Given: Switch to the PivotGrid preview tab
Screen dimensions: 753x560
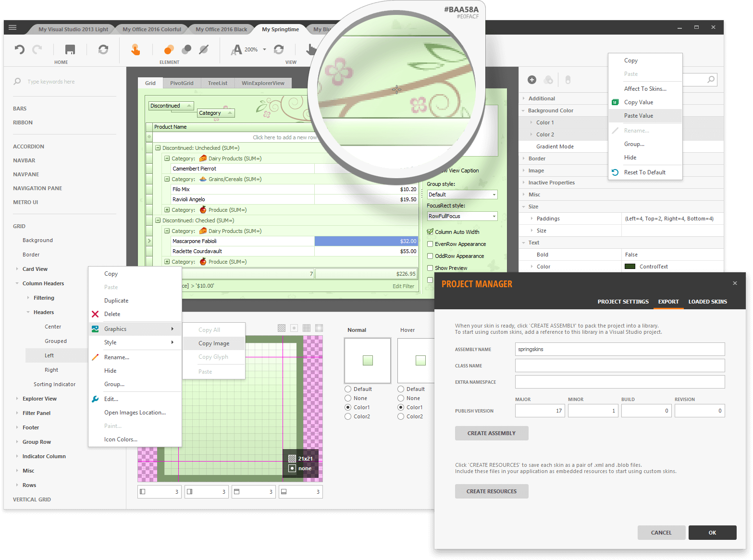Looking at the screenshot, I should pos(182,83).
